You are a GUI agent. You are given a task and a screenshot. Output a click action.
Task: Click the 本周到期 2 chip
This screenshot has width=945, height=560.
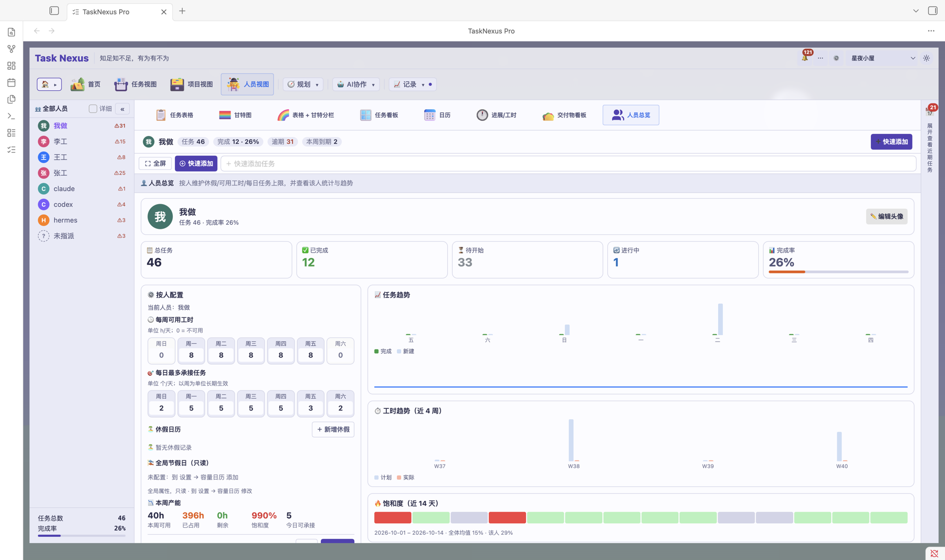click(x=322, y=142)
